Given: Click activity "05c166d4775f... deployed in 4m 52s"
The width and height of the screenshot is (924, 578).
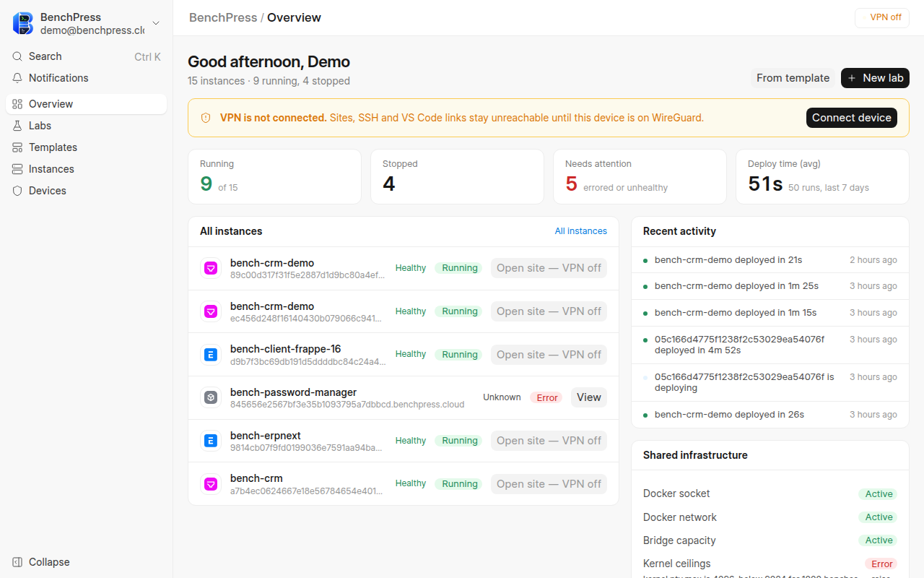Looking at the screenshot, I should click(770, 345).
